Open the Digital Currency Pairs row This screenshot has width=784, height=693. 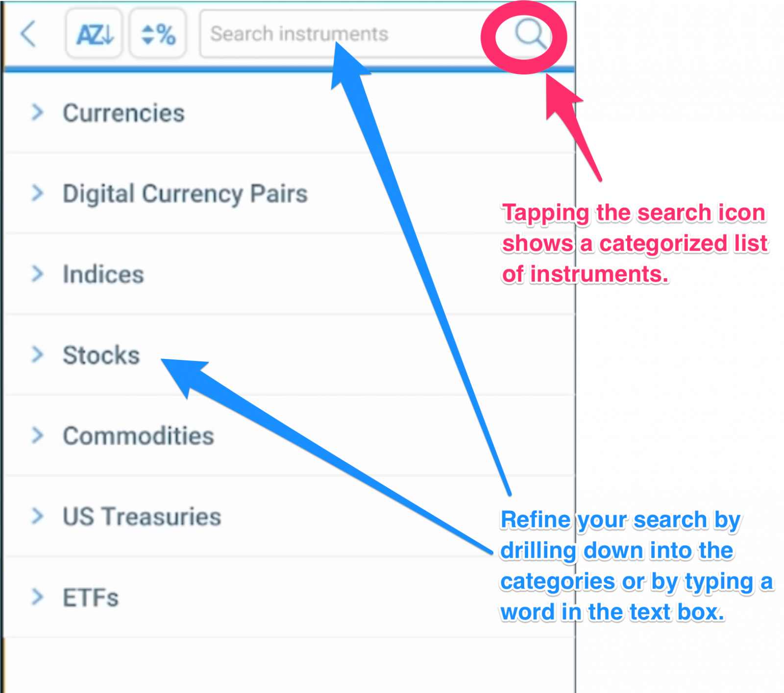point(185,193)
